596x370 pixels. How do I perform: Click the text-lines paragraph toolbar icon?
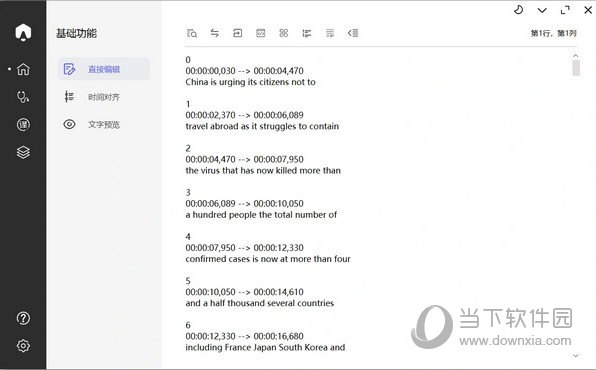[330, 33]
